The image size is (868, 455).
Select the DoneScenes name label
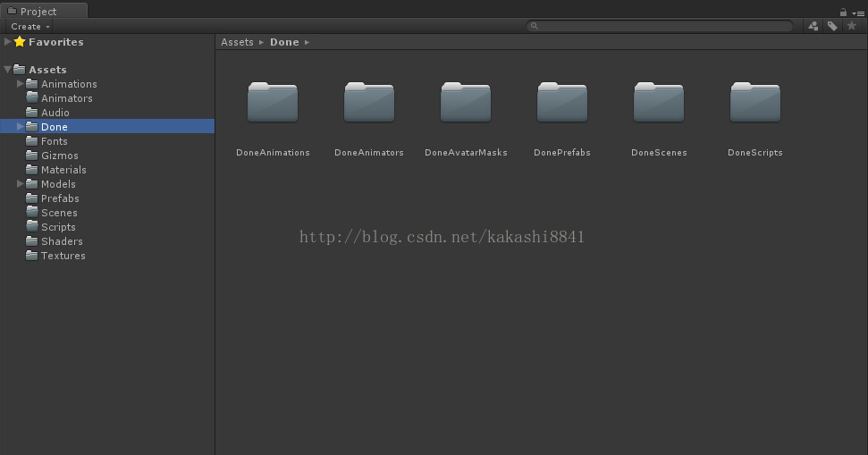point(659,153)
